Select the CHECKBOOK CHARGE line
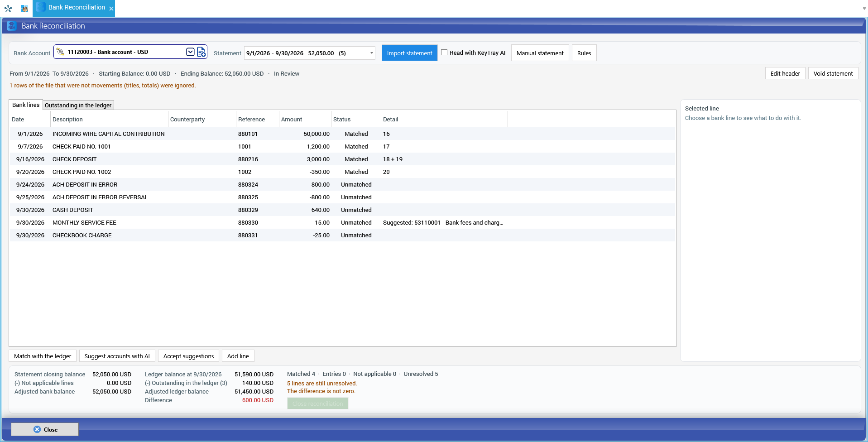The image size is (868, 442). pos(342,235)
